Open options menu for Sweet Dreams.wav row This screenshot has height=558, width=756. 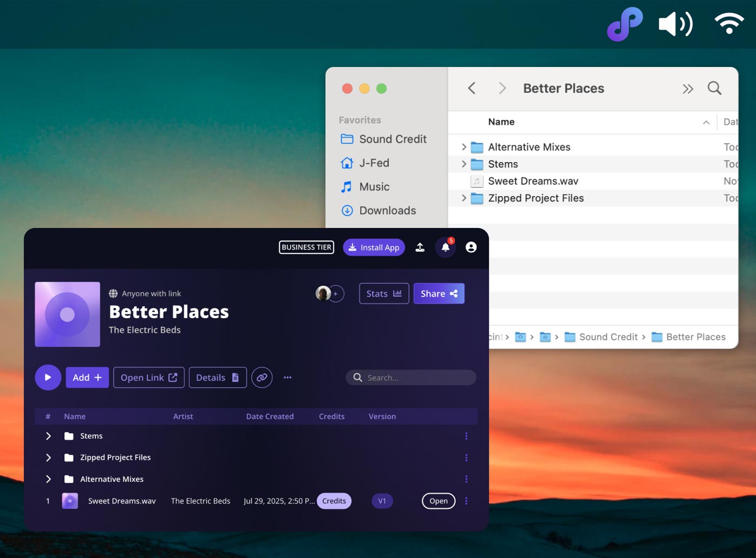[x=467, y=501]
